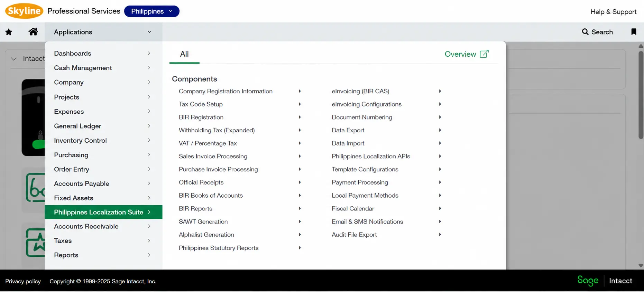Click the Search button
The width and height of the screenshot is (644, 292).
[x=597, y=32]
